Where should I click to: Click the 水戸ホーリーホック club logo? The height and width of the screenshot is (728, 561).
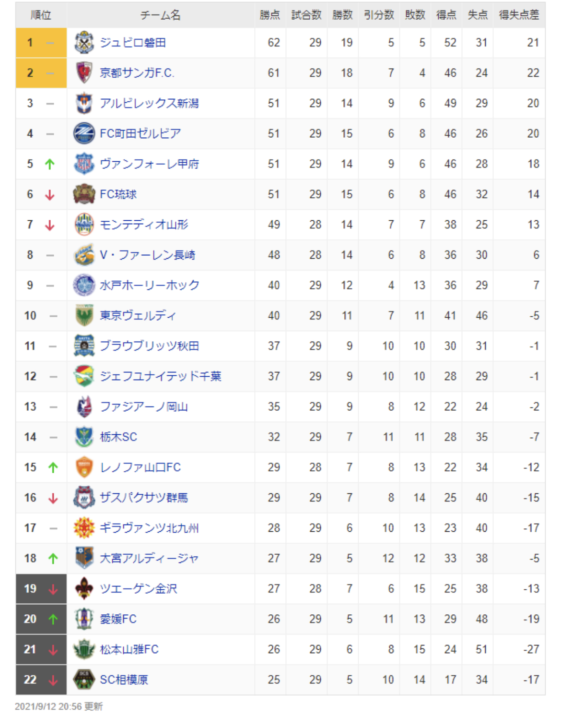coord(84,285)
